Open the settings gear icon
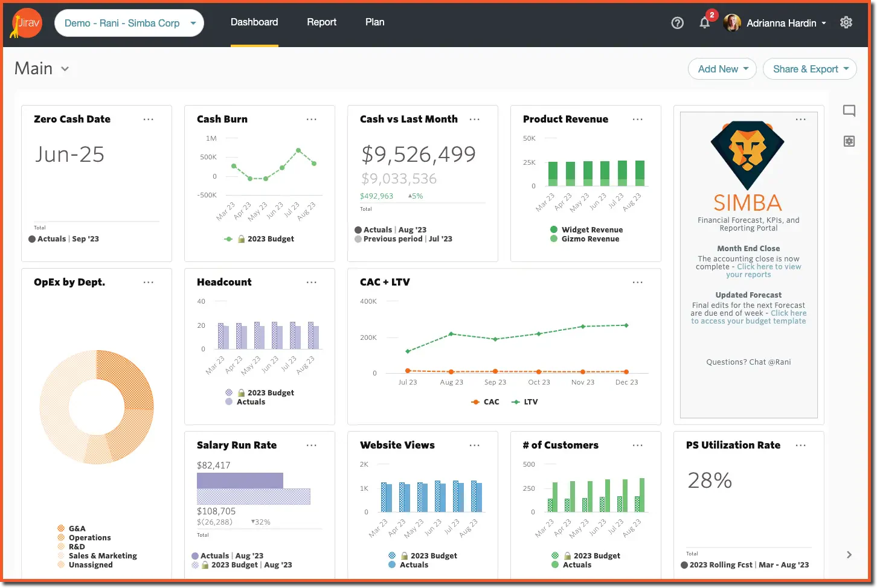 846,22
